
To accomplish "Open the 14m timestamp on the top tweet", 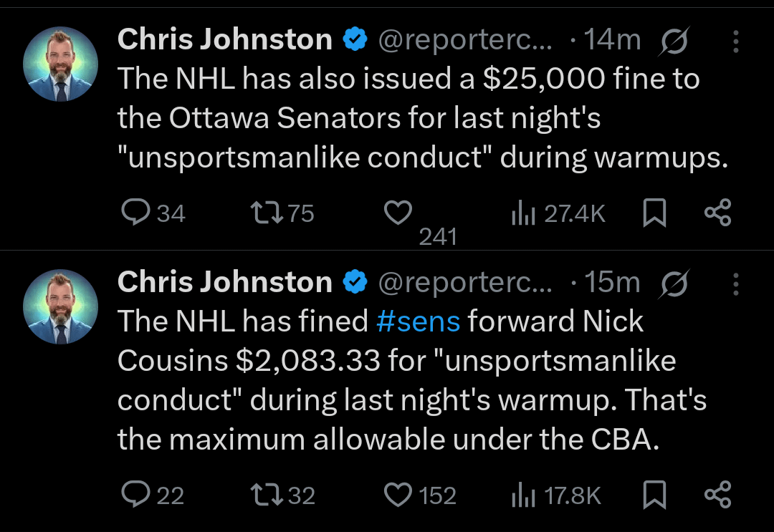I will [613, 39].
